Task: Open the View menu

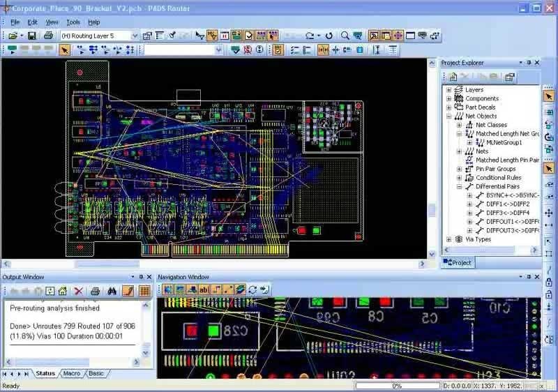Action: point(52,22)
